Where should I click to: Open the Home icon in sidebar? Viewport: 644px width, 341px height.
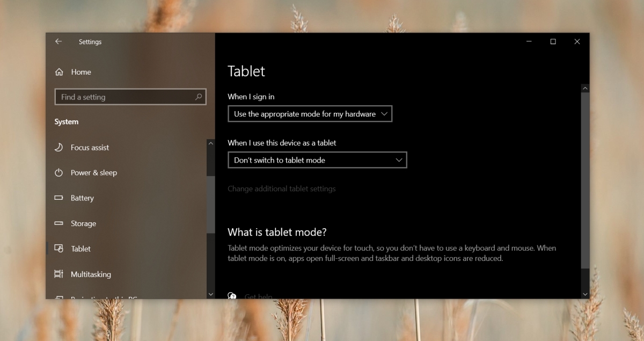click(x=59, y=72)
